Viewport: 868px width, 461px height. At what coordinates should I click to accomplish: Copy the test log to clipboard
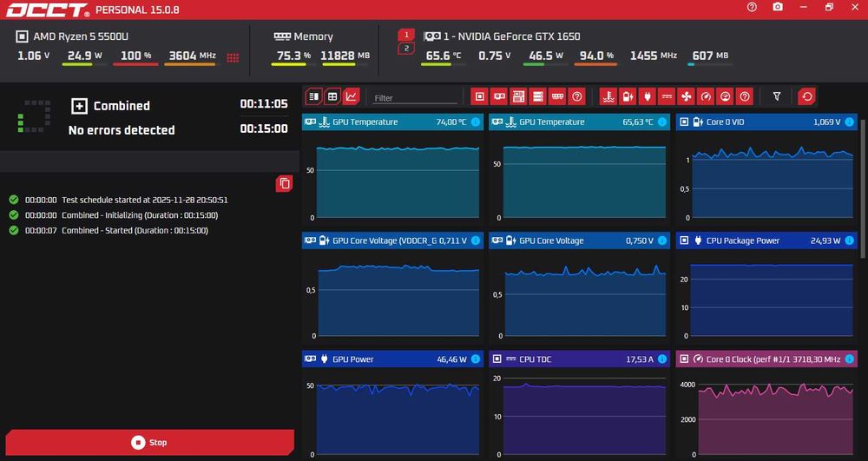(x=285, y=184)
